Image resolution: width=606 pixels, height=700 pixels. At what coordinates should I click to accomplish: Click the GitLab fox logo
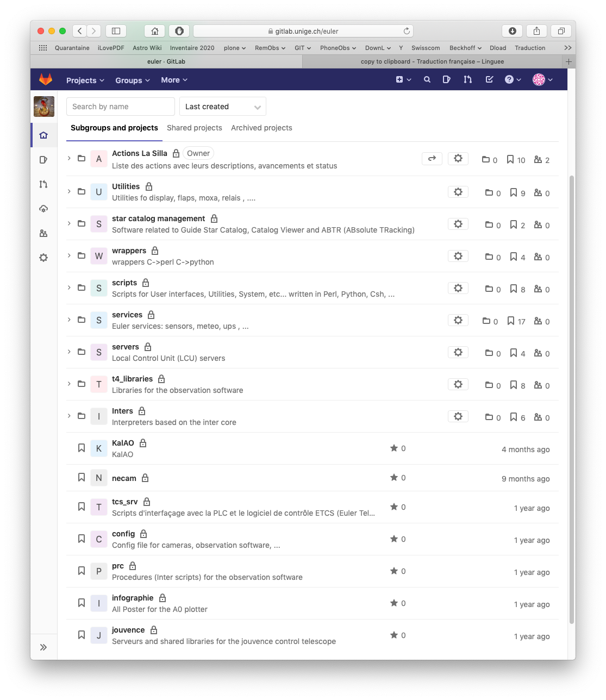46,80
